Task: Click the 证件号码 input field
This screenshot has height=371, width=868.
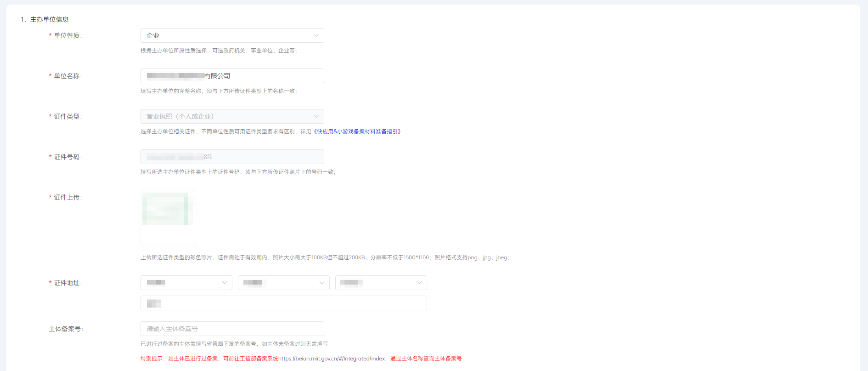Action: pos(232,157)
